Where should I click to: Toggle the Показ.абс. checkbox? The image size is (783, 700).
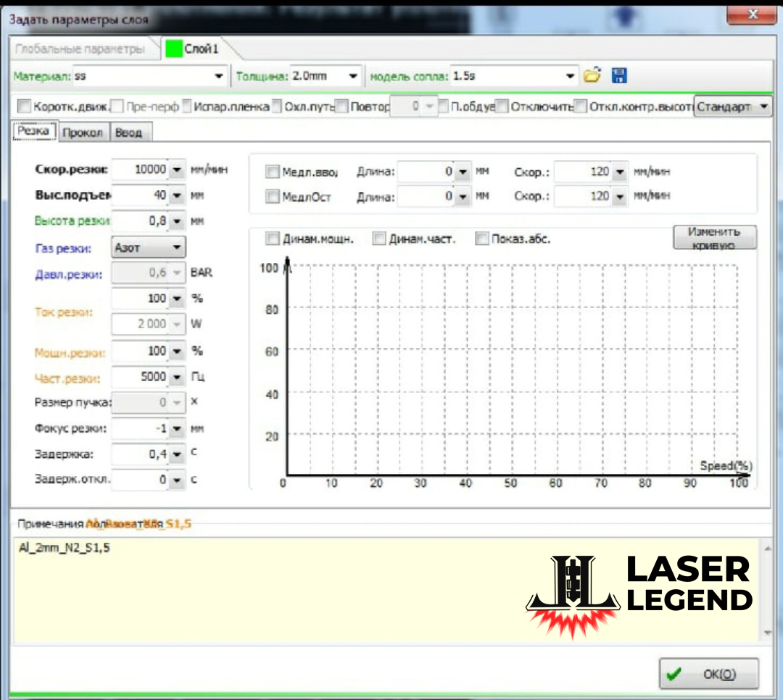(481, 238)
